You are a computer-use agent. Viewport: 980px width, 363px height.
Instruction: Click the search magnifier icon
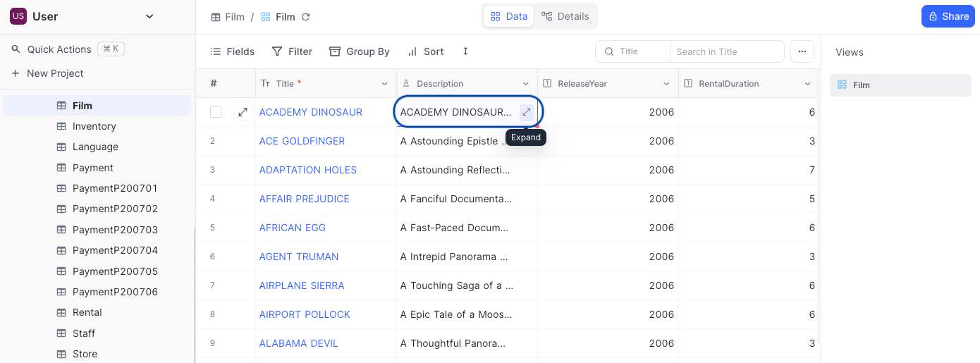pyautogui.click(x=609, y=51)
